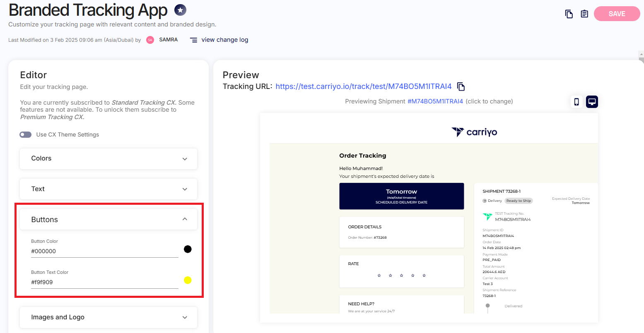This screenshot has width=644, height=333.
Task: Expand the Images and Logo section
Action: pyautogui.click(x=109, y=317)
